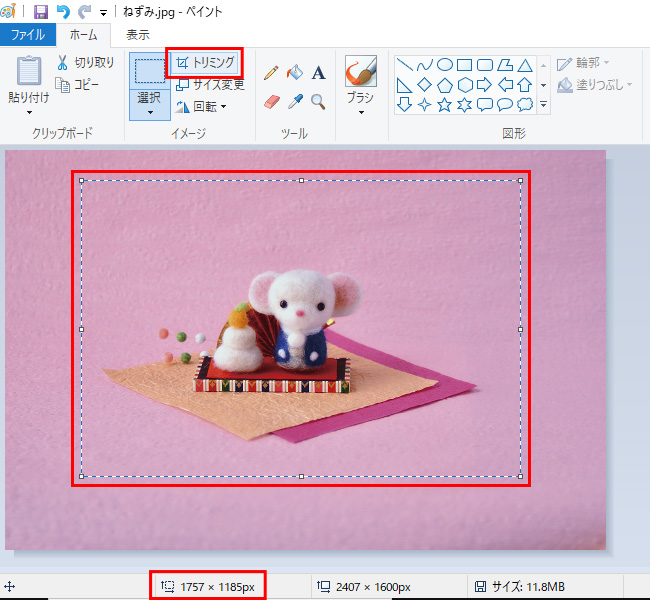Expand the 選択 dropdown arrow

click(x=149, y=112)
